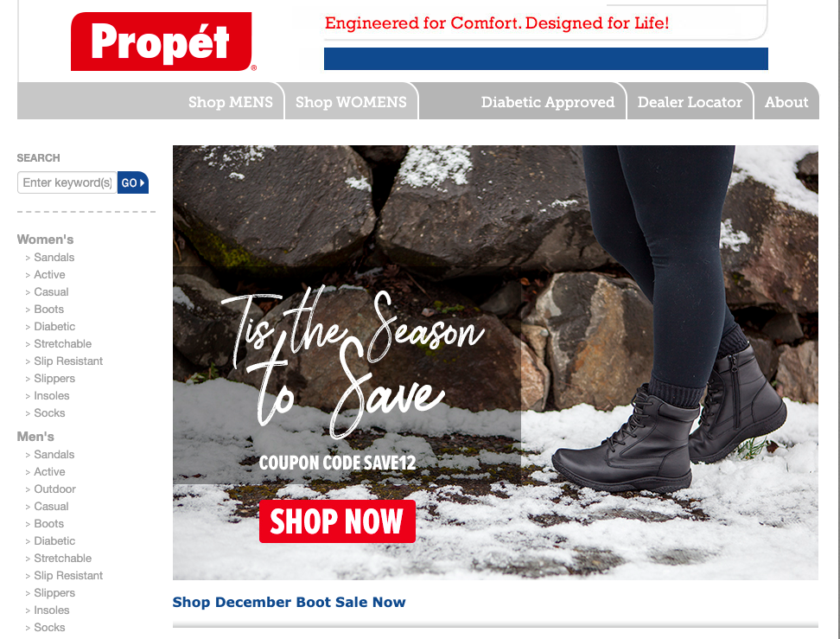Click the Men's section heading
This screenshot has height=639, width=840.
[35, 437]
